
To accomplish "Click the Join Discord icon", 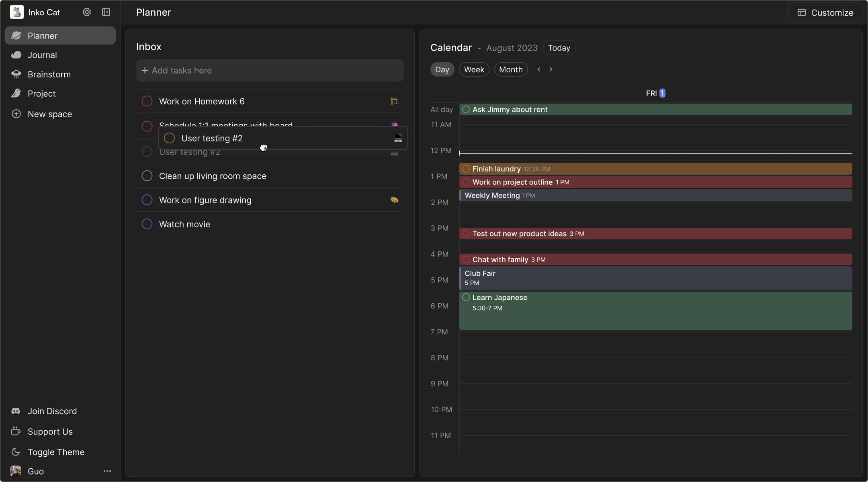I will pos(16,411).
